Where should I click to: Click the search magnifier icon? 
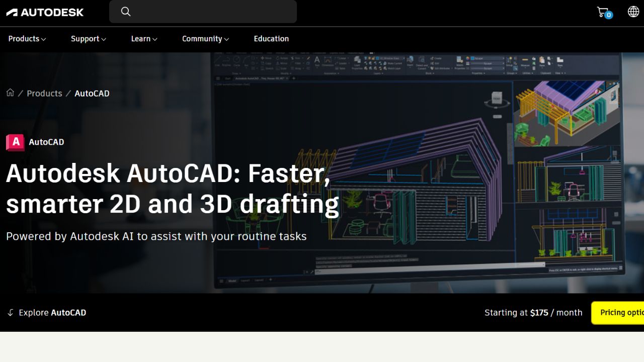126,12
